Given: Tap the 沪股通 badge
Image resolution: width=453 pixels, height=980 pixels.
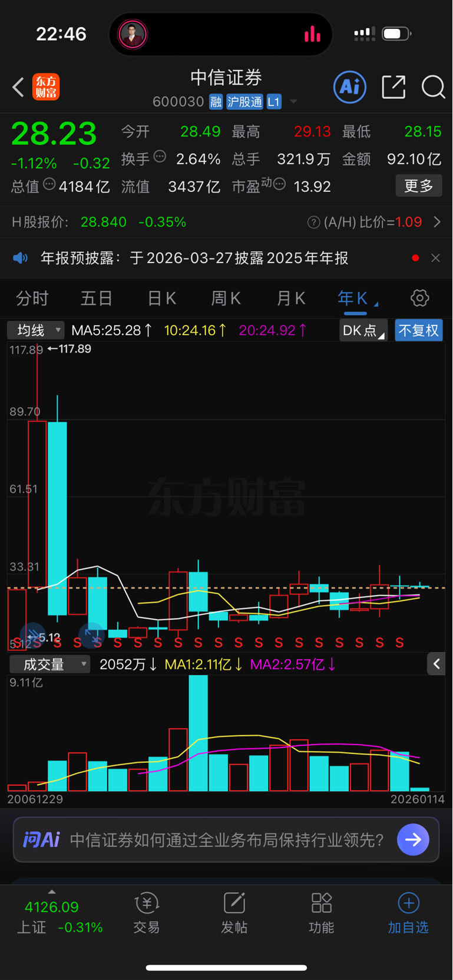Looking at the screenshot, I should (x=244, y=102).
